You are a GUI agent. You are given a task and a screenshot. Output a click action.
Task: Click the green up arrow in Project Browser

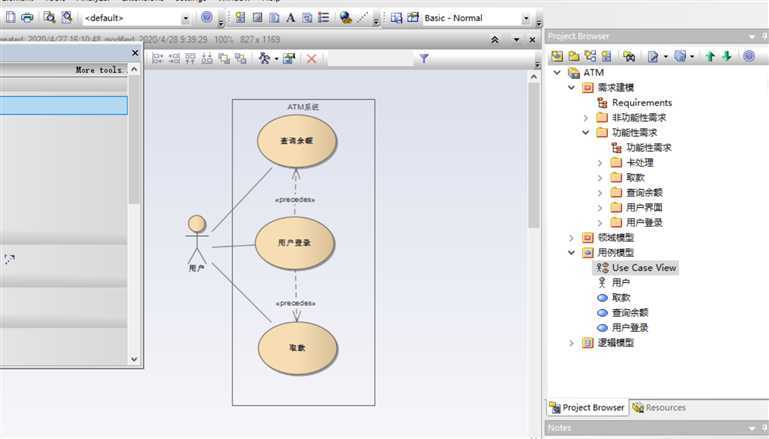pos(710,56)
